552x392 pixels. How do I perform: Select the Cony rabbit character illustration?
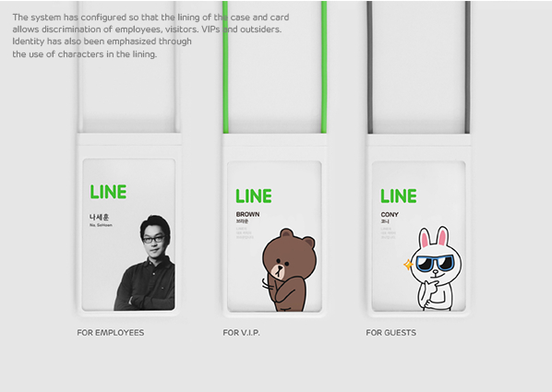433,268
